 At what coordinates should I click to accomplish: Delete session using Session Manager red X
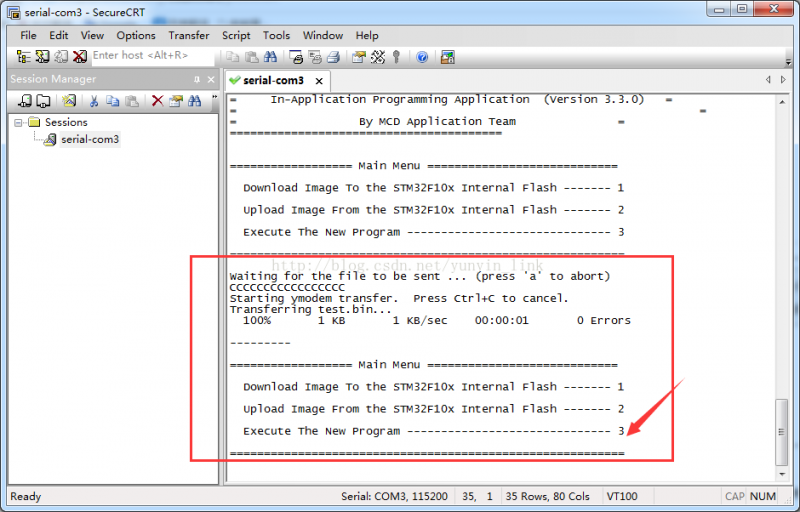(157, 101)
